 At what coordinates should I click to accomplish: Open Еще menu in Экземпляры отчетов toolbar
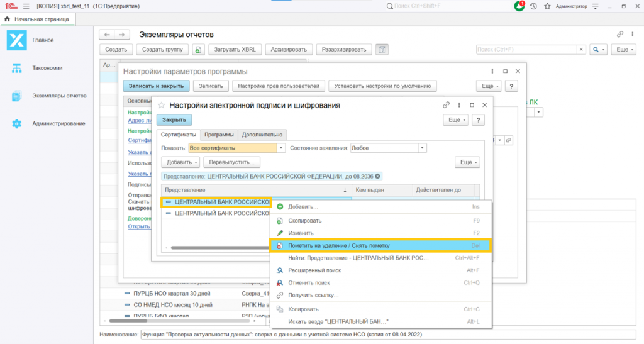623,50
